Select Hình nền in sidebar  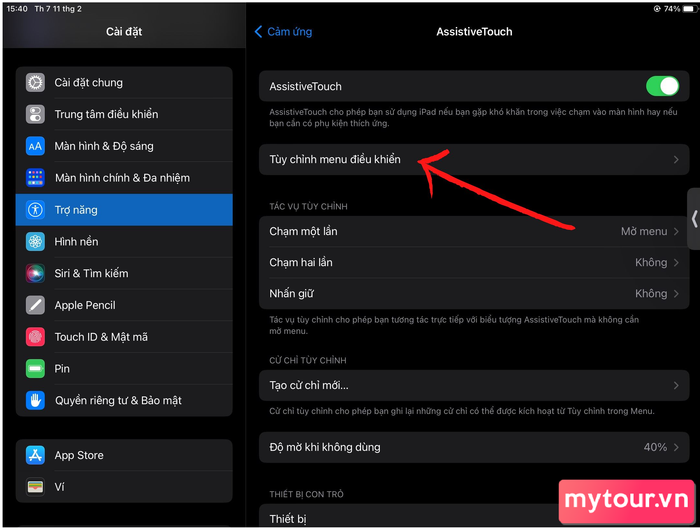point(124,242)
